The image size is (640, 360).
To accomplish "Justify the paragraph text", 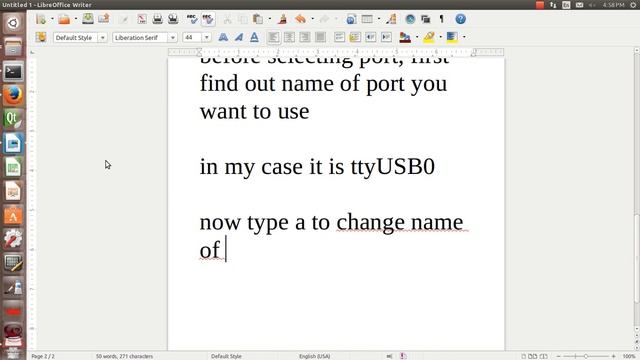I will pyautogui.click(x=320, y=38).
